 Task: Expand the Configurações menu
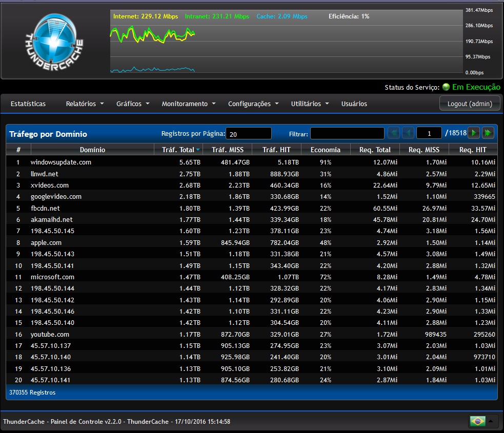click(x=253, y=104)
